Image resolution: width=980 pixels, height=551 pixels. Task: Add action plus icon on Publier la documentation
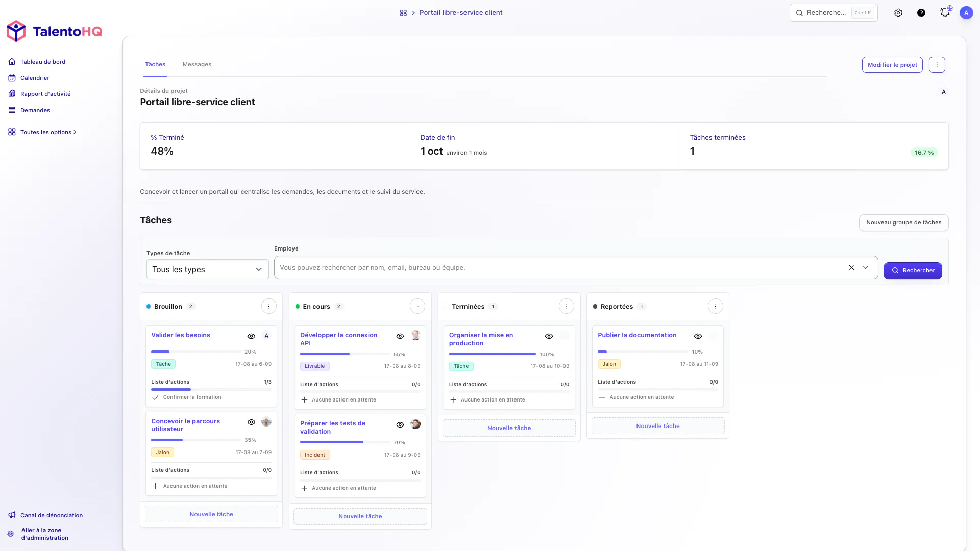[602, 397]
